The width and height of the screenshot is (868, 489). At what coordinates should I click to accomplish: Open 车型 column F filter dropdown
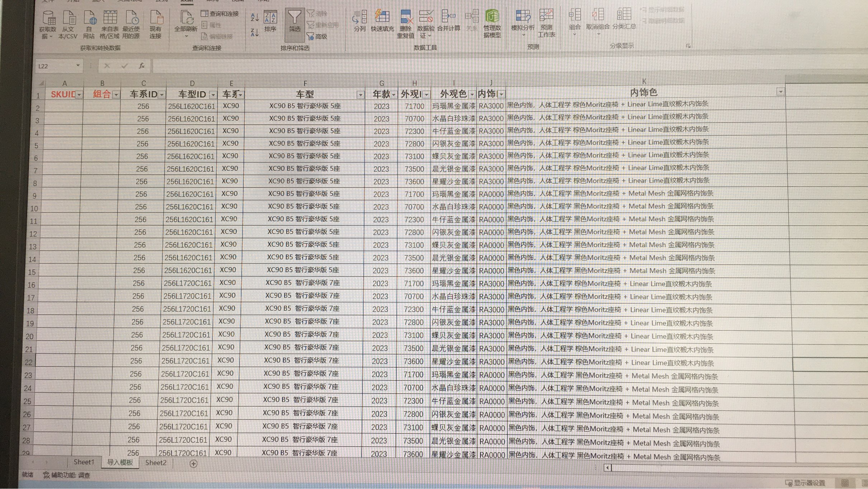[360, 95]
